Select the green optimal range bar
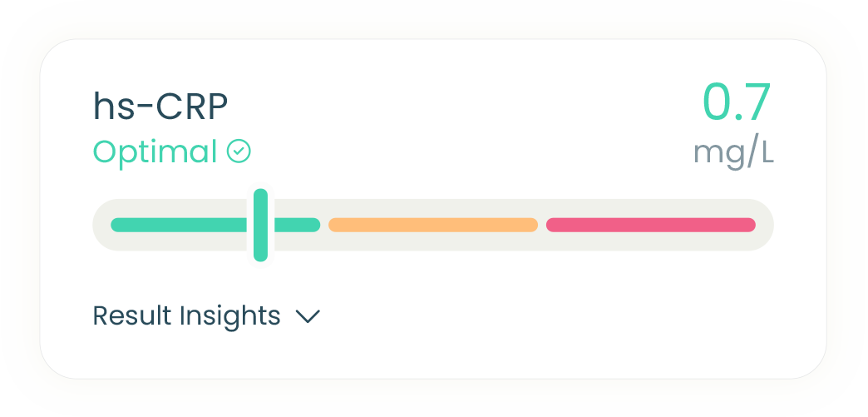This screenshot has height=417, width=868. point(215,225)
